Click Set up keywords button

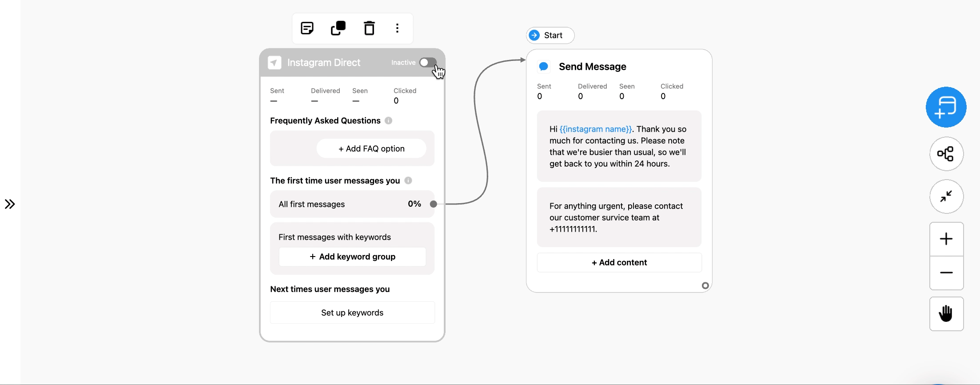(x=352, y=313)
